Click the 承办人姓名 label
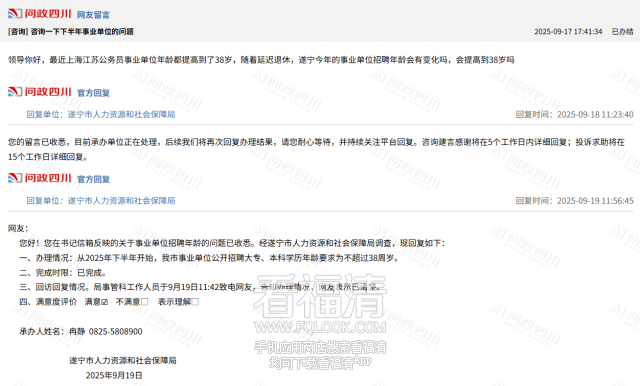640x386 pixels. pyautogui.click(x=42, y=331)
